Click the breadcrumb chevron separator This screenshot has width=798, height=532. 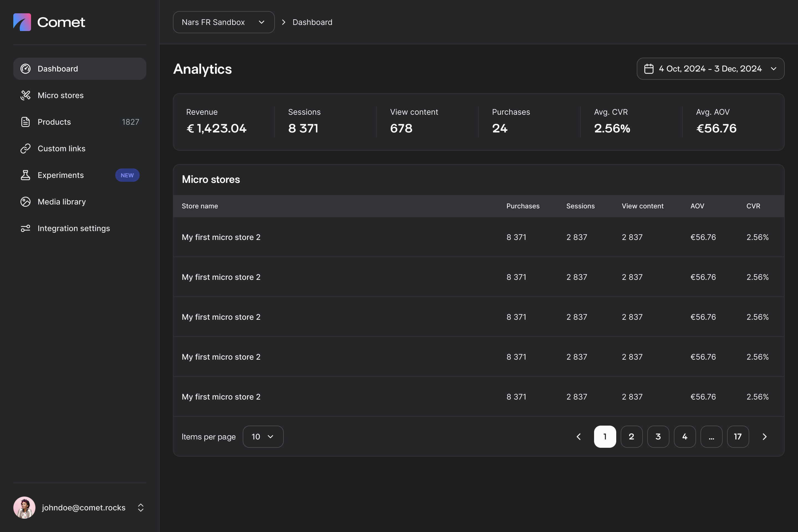tap(284, 22)
